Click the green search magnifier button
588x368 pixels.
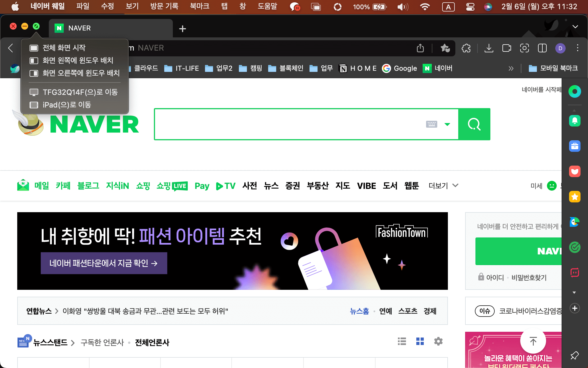click(474, 124)
